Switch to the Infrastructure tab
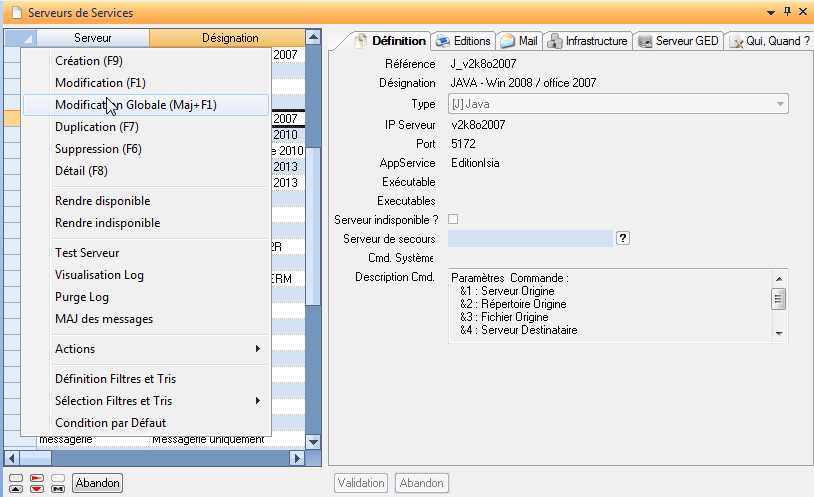 coord(588,41)
